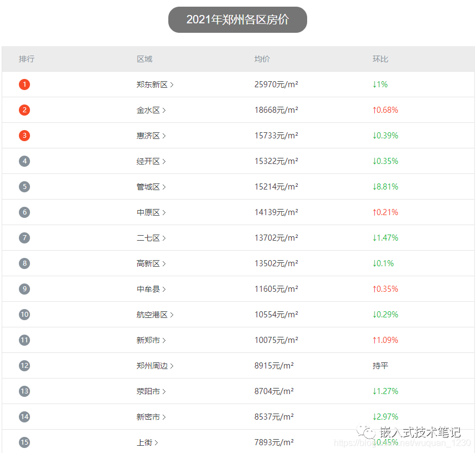Open the 中牟县 district link
This screenshot has height=453, width=476.
(x=151, y=288)
